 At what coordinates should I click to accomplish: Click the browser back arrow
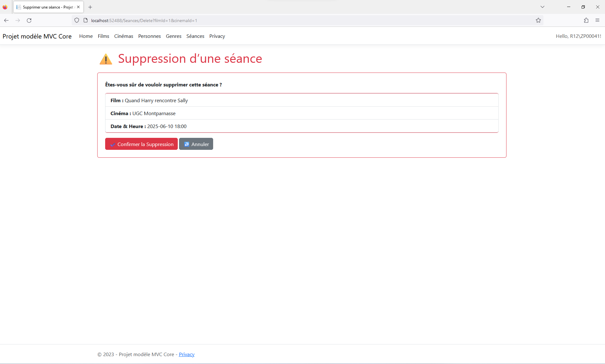coord(6,21)
